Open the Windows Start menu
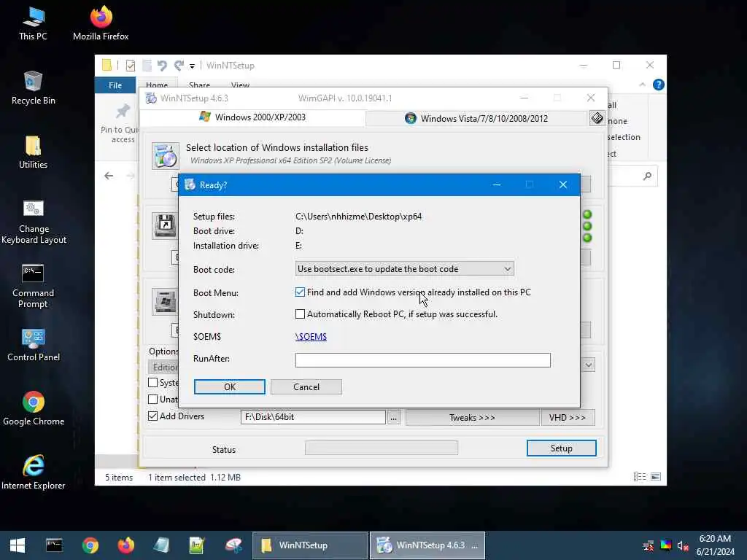 tap(18, 545)
